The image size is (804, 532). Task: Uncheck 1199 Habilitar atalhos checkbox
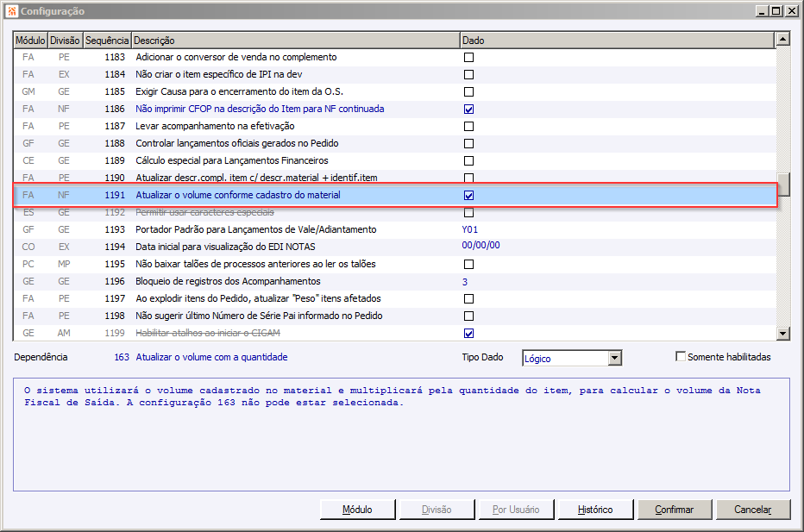click(x=468, y=334)
